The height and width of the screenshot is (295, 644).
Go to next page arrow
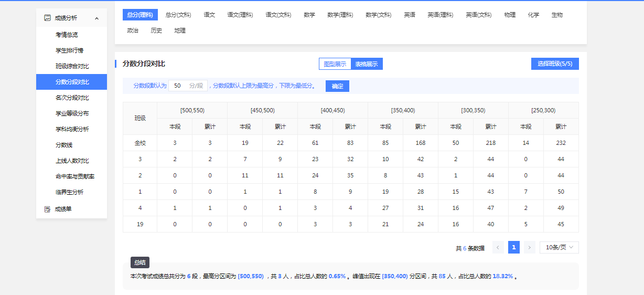point(530,247)
